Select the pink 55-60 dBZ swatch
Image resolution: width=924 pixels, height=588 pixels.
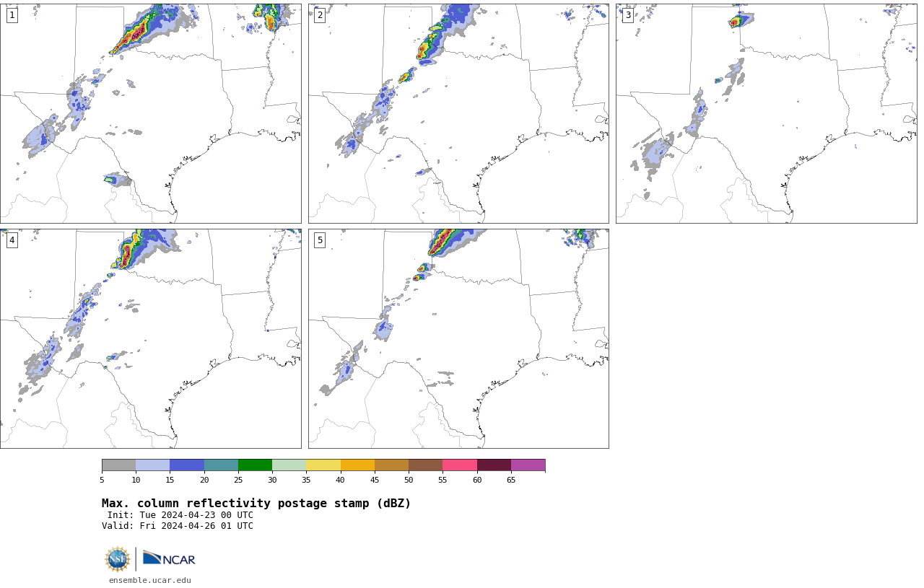tap(460, 465)
